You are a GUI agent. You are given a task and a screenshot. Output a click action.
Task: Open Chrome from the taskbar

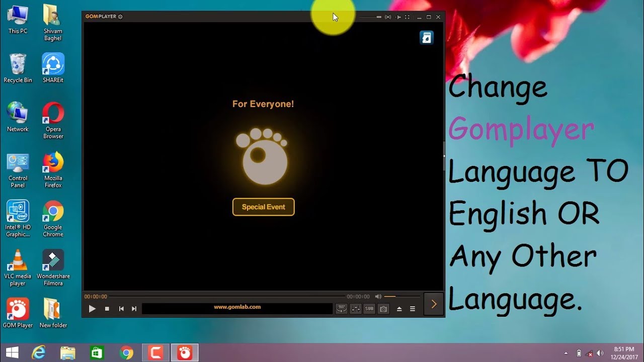point(126,353)
